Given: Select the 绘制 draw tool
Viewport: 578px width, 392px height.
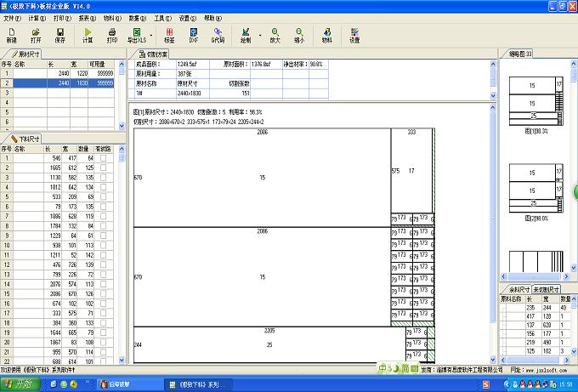Looking at the screenshot, I should click(x=246, y=36).
